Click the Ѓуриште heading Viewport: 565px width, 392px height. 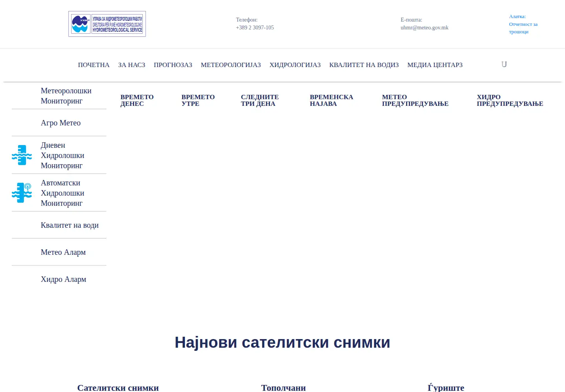(x=446, y=388)
